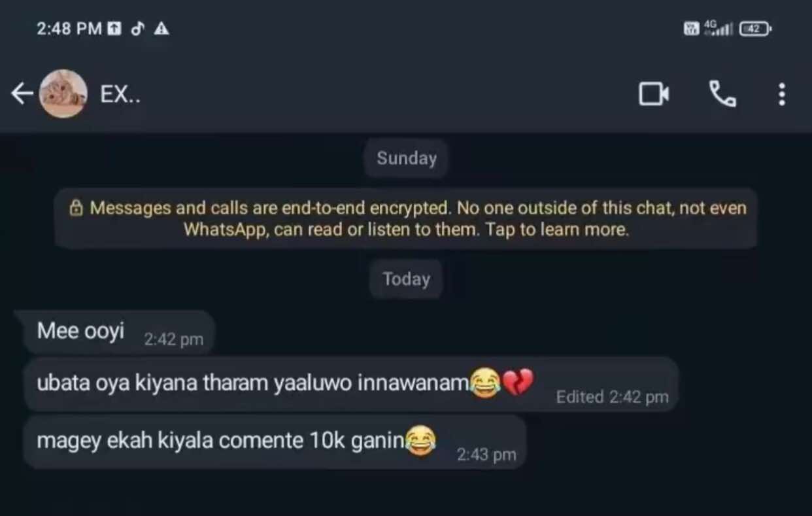This screenshot has height=516, width=812.
Task: Go back using the arrow icon
Action: coord(22,94)
